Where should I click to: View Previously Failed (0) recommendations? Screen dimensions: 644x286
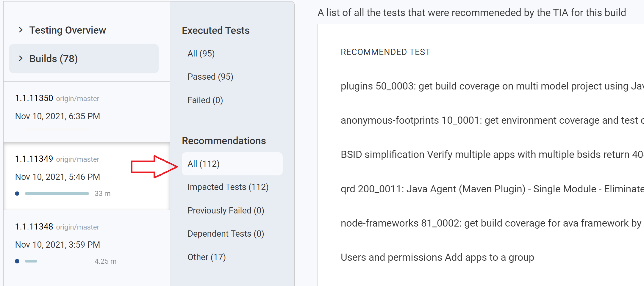tap(226, 210)
